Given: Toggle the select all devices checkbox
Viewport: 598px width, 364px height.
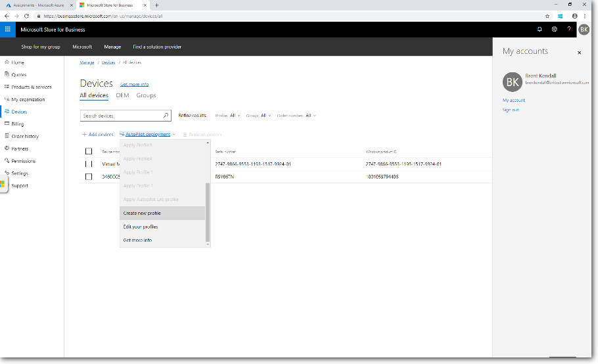Looking at the screenshot, I should pos(89,151).
